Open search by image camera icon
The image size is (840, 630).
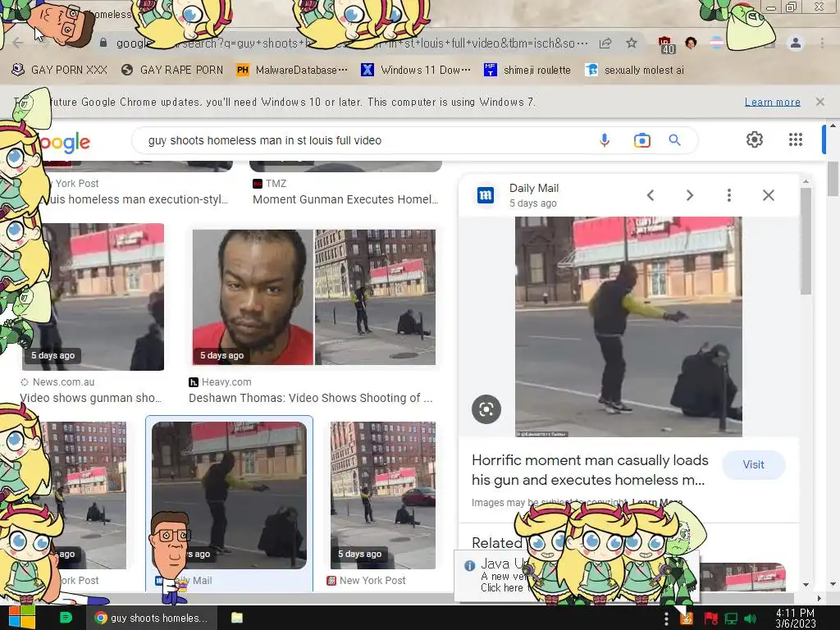pos(641,140)
